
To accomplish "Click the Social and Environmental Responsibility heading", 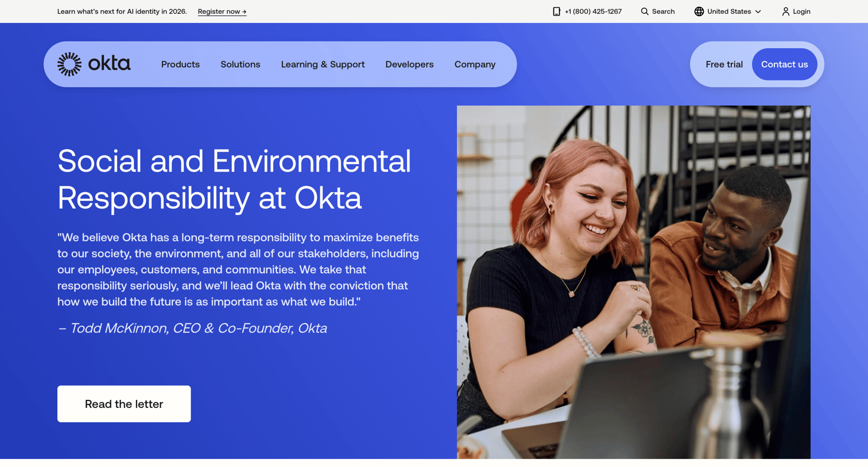I will pyautogui.click(x=234, y=180).
